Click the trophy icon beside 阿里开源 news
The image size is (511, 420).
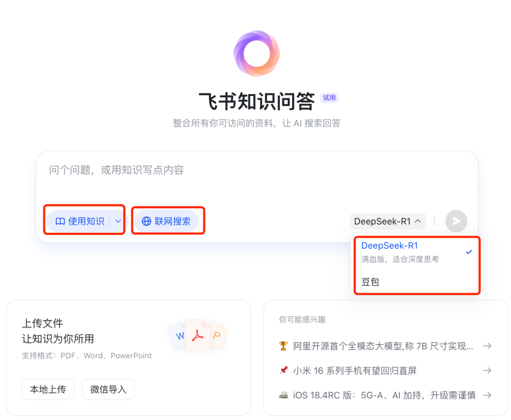[x=283, y=346]
